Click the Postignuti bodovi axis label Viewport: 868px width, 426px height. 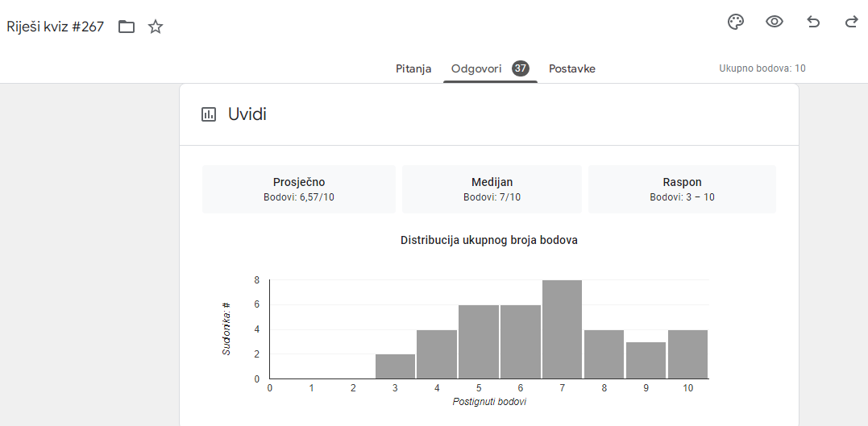(x=489, y=402)
